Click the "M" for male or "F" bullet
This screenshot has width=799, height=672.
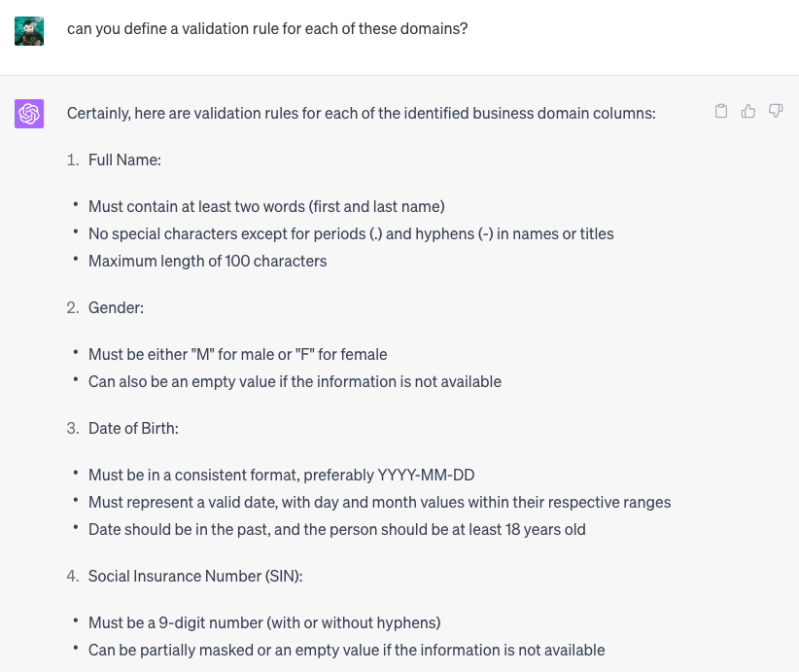tap(237, 354)
